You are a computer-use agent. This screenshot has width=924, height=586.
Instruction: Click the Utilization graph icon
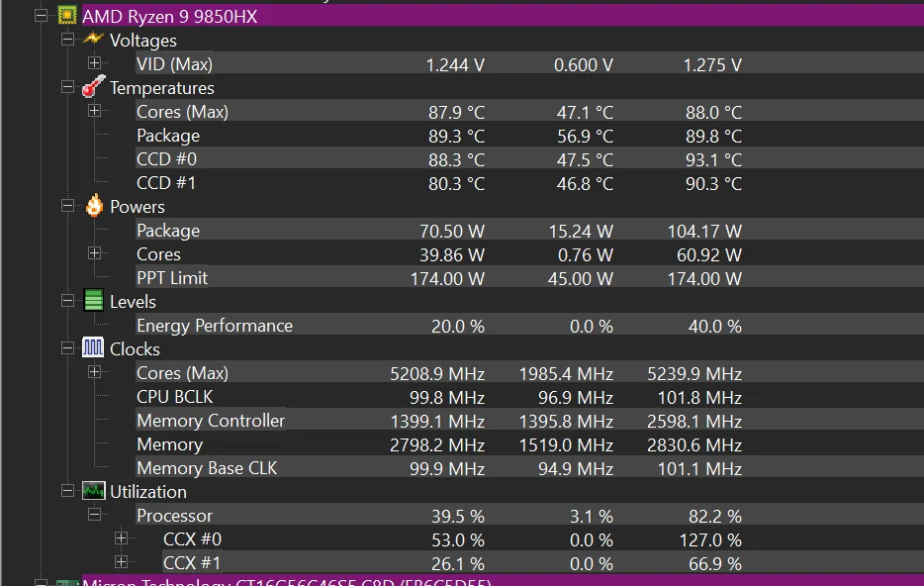tap(94, 491)
